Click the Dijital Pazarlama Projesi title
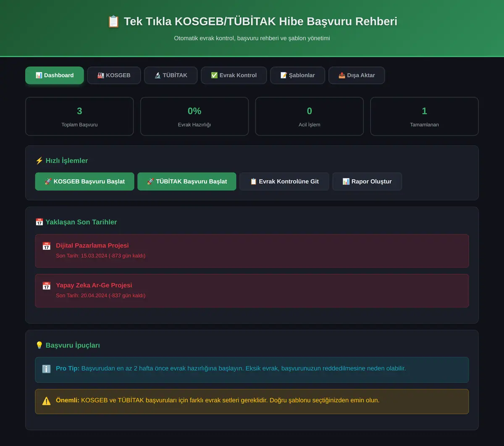 (x=92, y=245)
